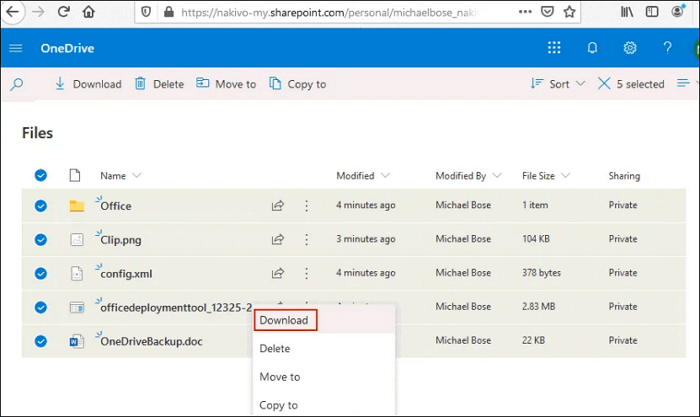Screen dimensions: 700x417
Task: Click the search magnifier icon
Action: coord(17,85)
